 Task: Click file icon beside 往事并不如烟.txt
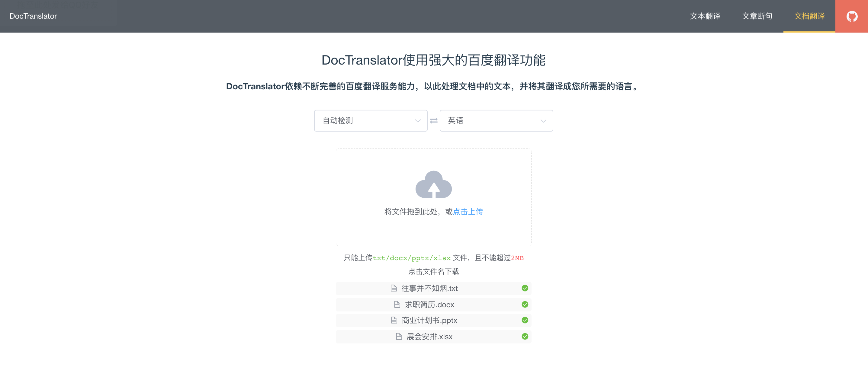point(393,288)
